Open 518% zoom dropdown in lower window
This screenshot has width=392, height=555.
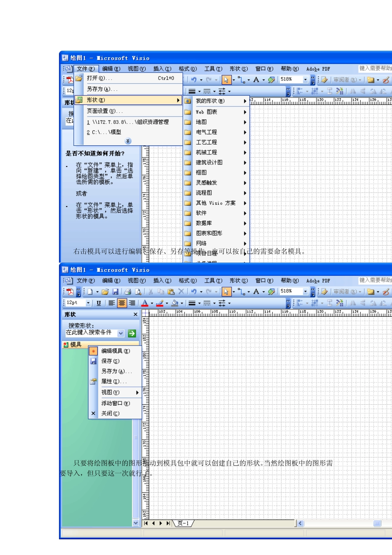pyautogui.click(x=305, y=292)
